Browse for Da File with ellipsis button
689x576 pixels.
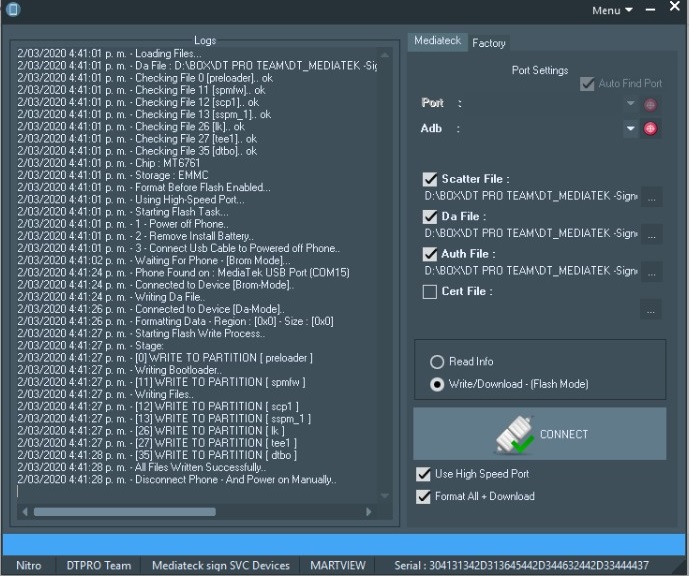pos(651,234)
